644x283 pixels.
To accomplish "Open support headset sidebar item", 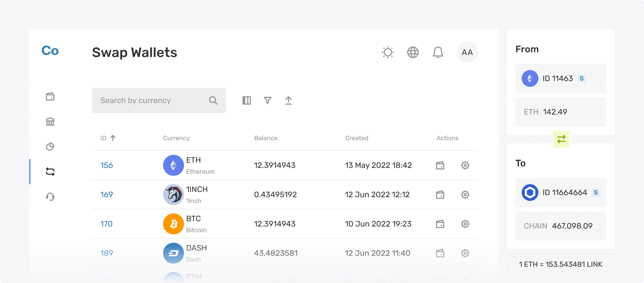I will click(50, 196).
